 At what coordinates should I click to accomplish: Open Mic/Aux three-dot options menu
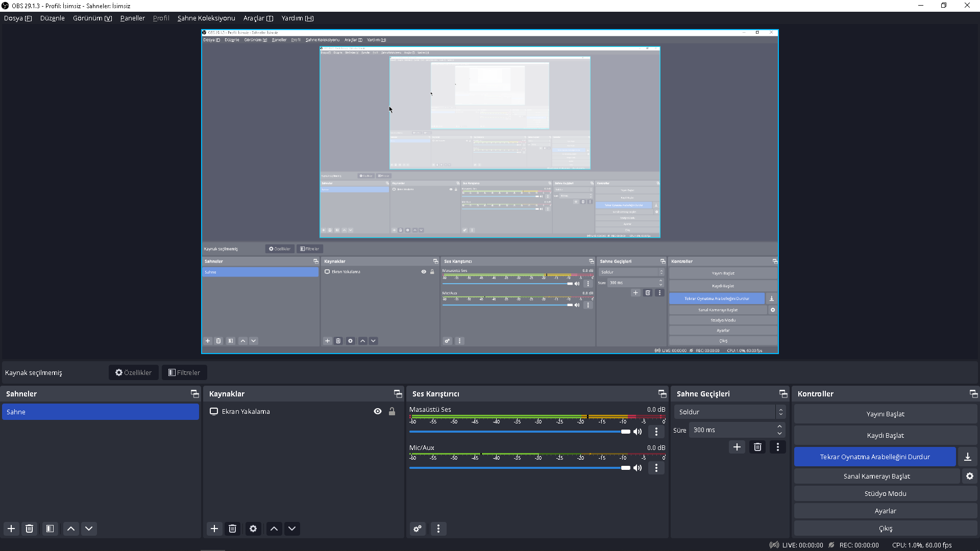[656, 468]
